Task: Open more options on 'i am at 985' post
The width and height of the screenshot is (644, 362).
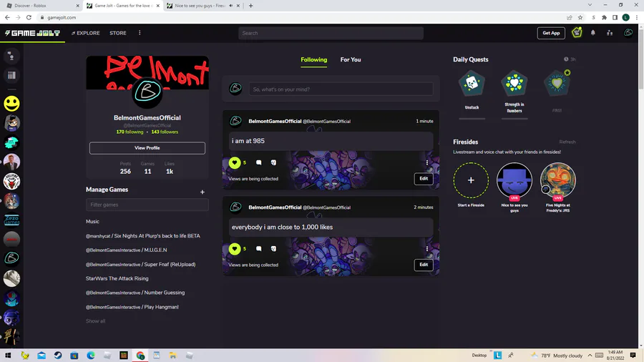Action: point(427,162)
